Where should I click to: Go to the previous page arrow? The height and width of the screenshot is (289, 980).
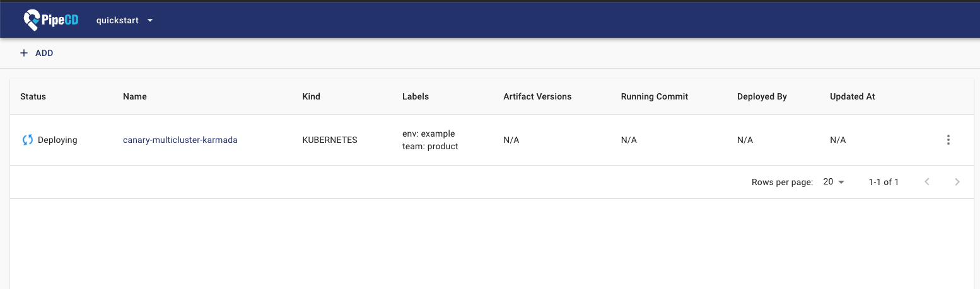tap(927, 182)
